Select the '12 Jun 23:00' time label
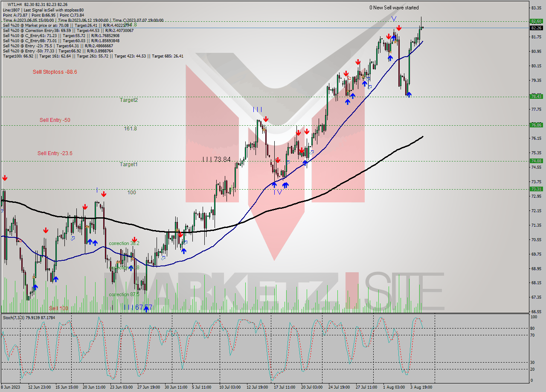This screenshot has width=546, height=392. (x=40, y=387)
